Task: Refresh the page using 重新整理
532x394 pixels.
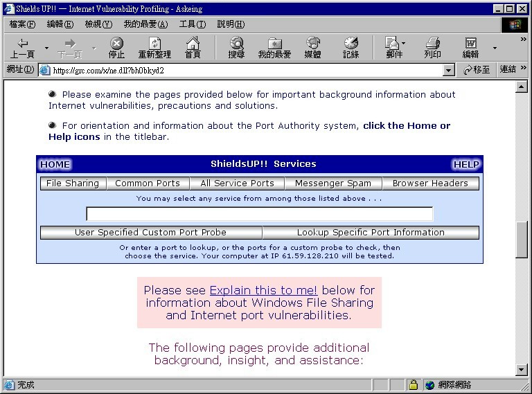Action: tap(154, 48)
